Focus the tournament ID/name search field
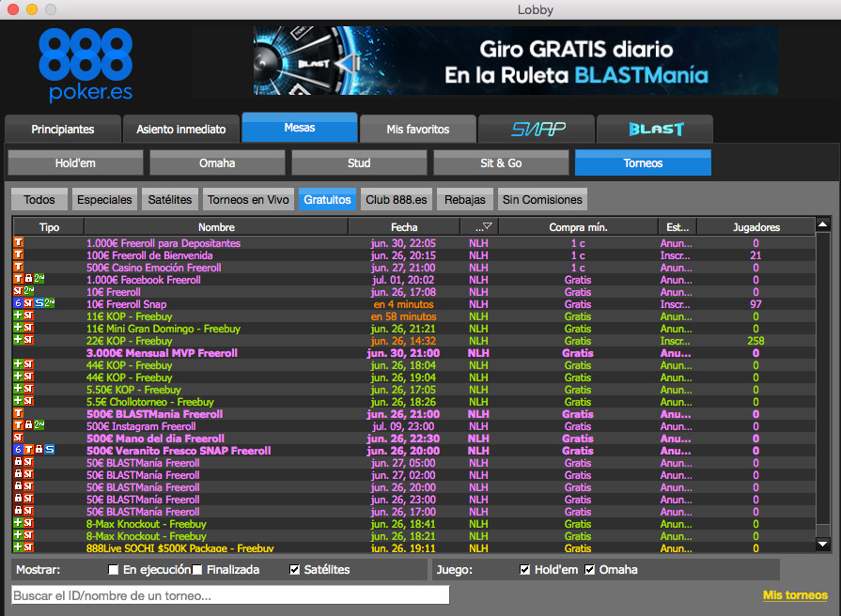 230,595
